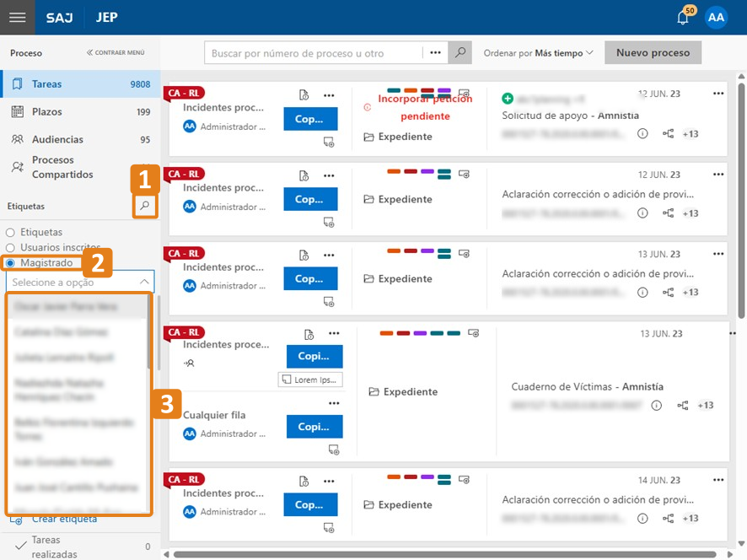Expand the Selecione a opção dropdown
747x560 pixels.
coord(80,282)
